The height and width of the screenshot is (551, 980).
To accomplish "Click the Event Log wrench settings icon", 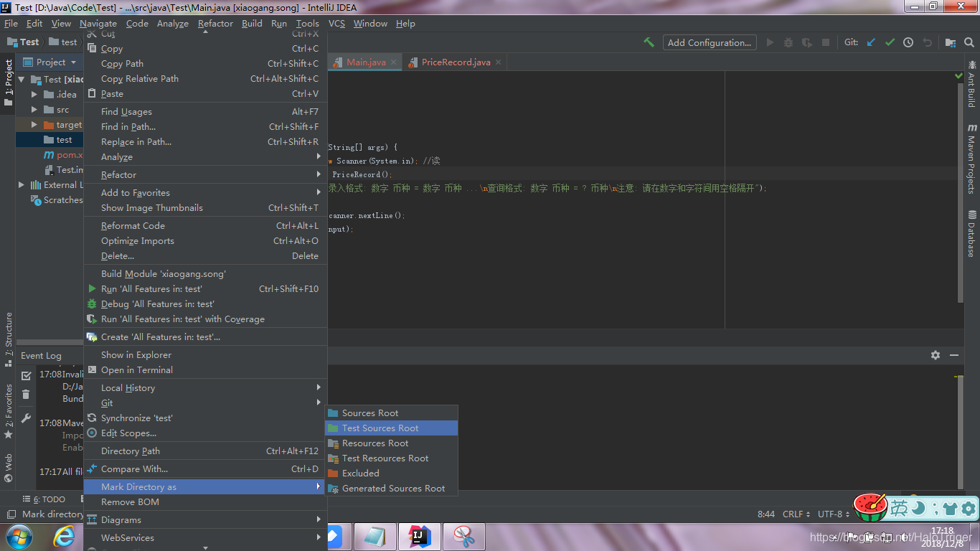I will pyautogui.click(x=26, y=418).
